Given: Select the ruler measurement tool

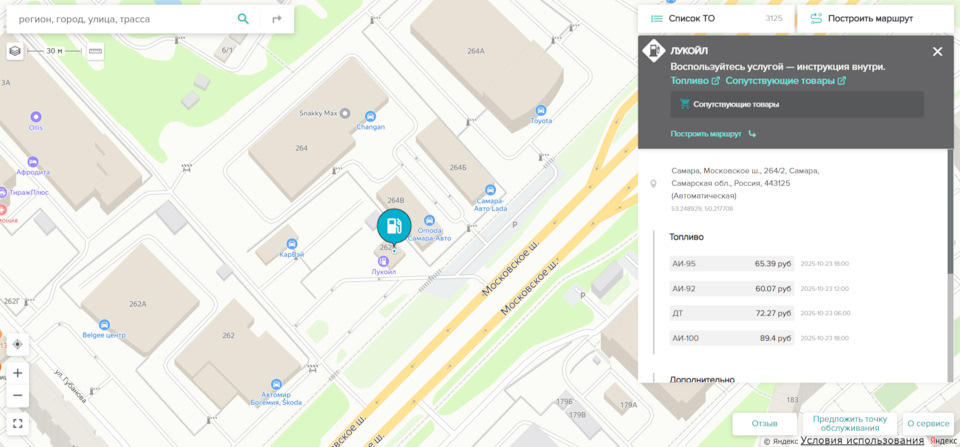Looking at the screenshot, I should click(95, 51).
